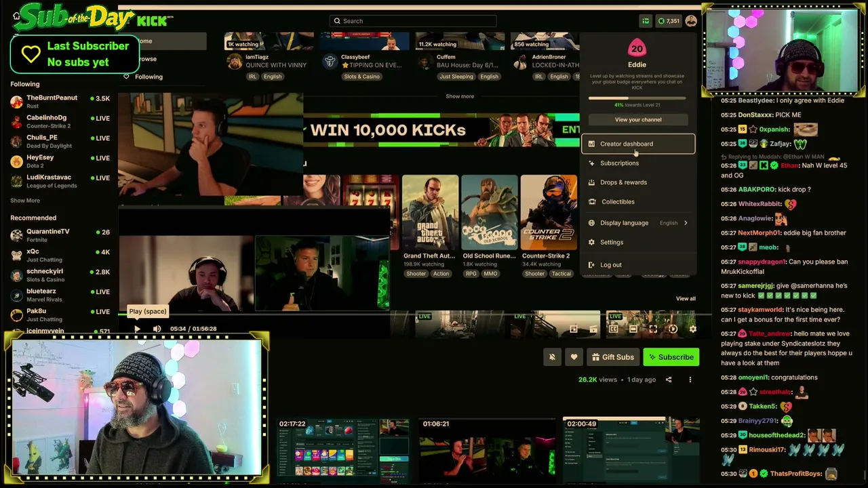The height and width of the screenshot is (488, 868).
Task: Click the AdrienBroner channel avatar
Action: point(521,62)
